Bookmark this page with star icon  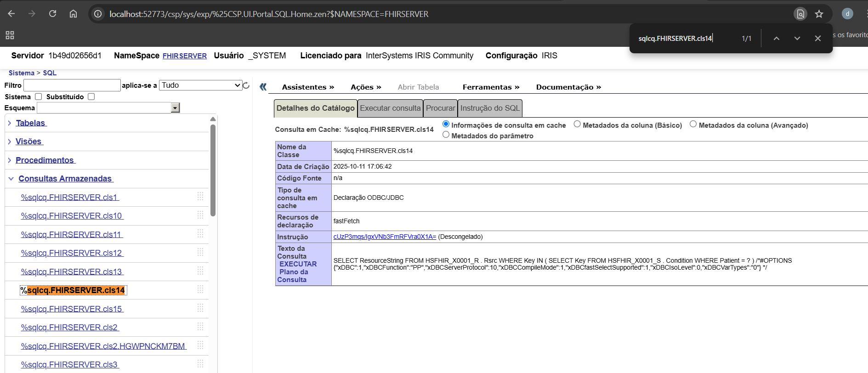pyautogui.click(x=819, y=14)
